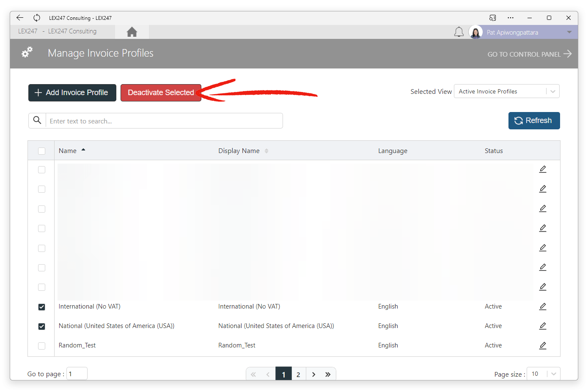Toggle the select-all checkbox in the table header
Screen dimensions: 588x391
[41, 151]
